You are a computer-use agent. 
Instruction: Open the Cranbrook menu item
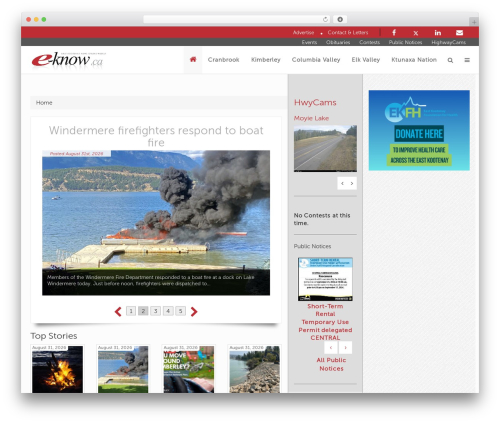click(x=223, y=60)
